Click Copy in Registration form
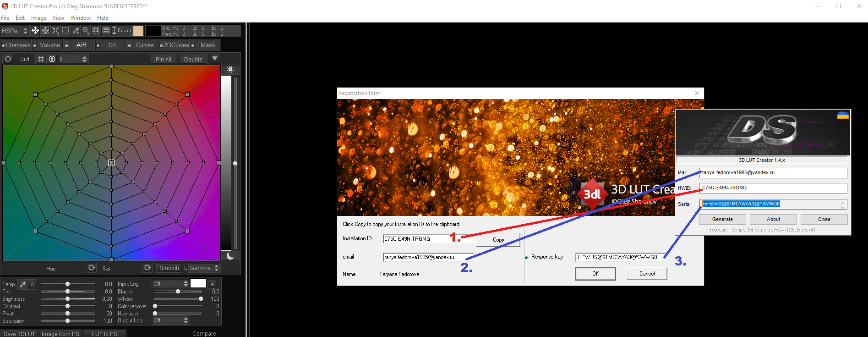Viewport: 868px width, 337px height. (498, 240)
